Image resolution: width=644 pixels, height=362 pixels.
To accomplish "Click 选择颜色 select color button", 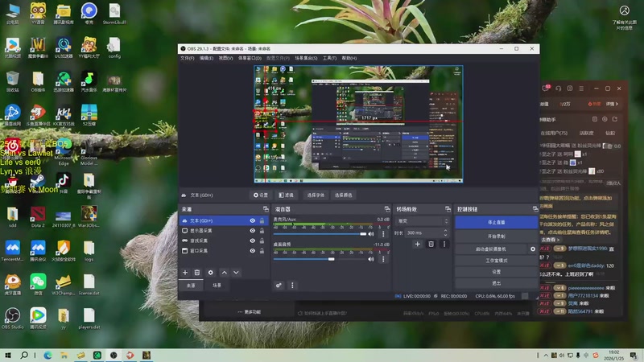I will [344, 195].
